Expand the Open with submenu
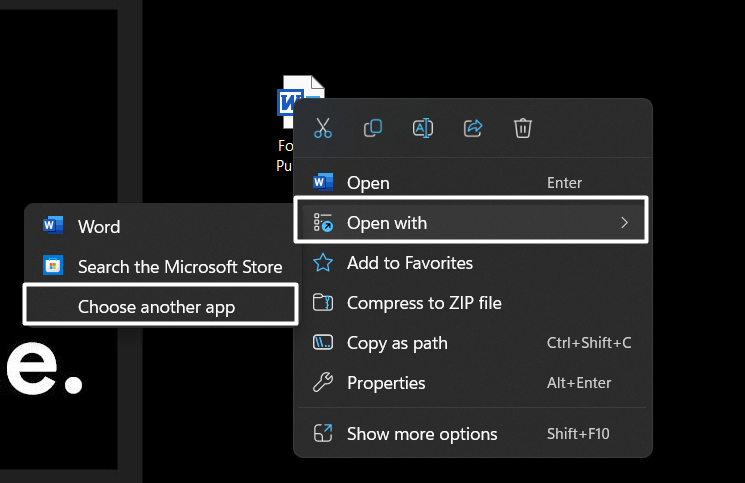The width and height of the screenshot is (745, 483). tap(471, 223)
